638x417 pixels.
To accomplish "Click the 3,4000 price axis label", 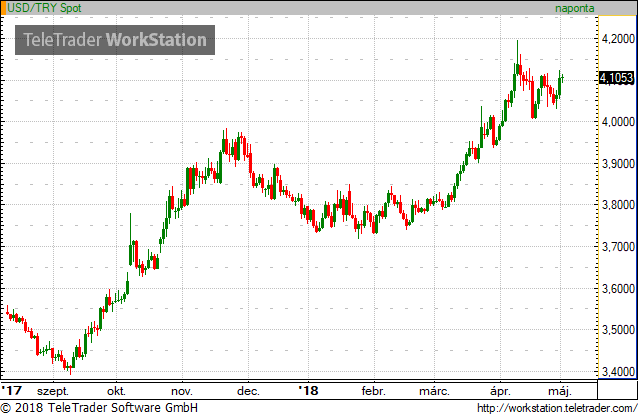I will pos(618,371).
